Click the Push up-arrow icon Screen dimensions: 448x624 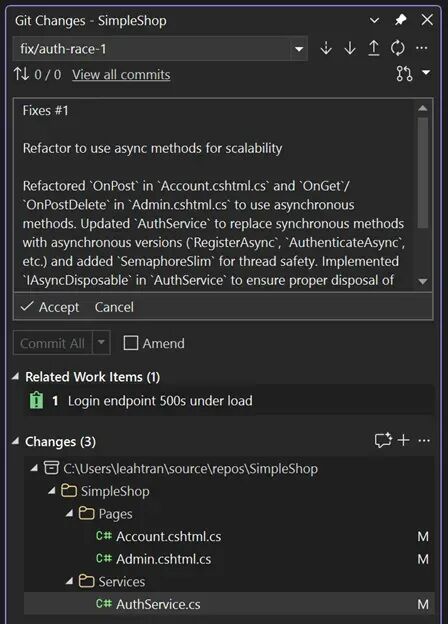click(374, 49)
